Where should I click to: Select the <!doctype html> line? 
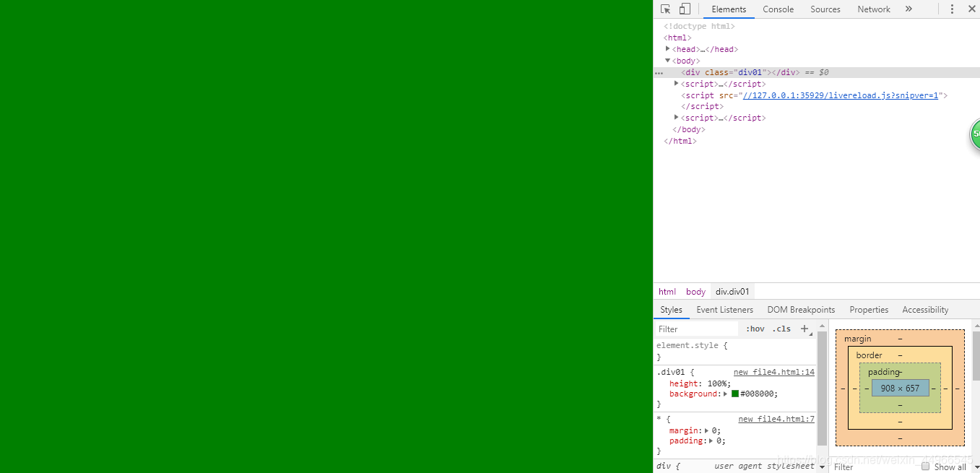699,26
